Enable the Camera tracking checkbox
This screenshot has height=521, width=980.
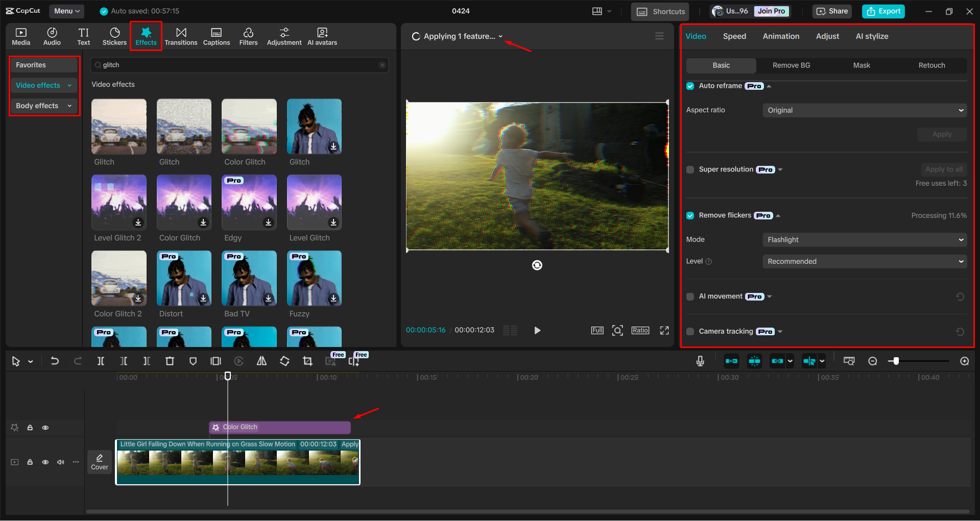(690, 332)
